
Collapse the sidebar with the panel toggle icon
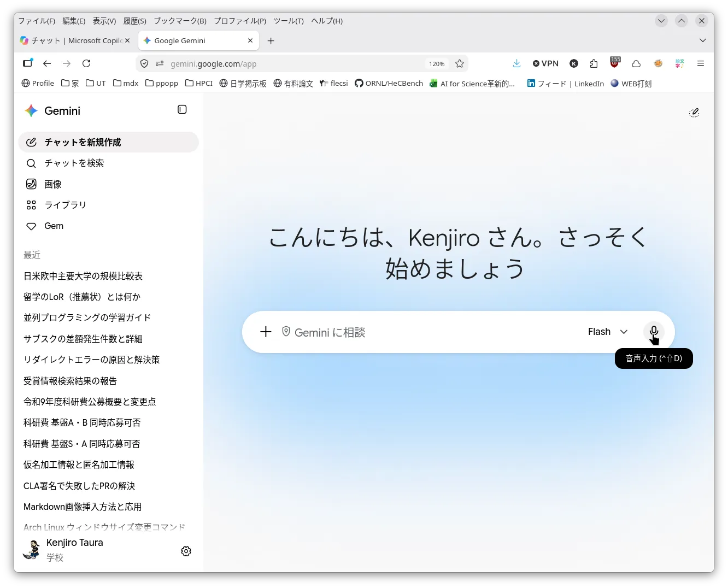(182, 110)
